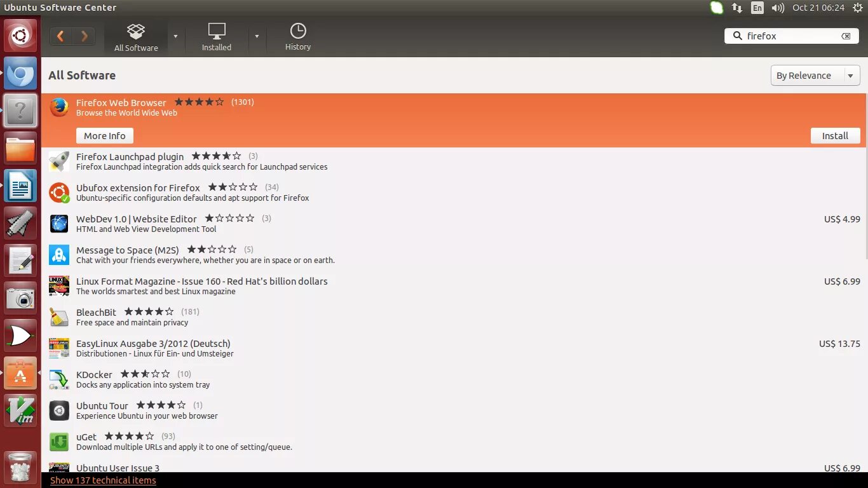Click the question mark launcher icon

[x=20, y=111]
